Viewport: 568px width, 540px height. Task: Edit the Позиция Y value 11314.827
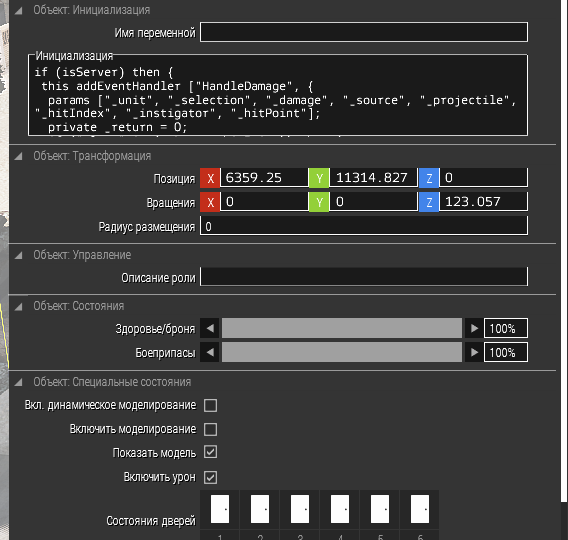click(373, 177)
